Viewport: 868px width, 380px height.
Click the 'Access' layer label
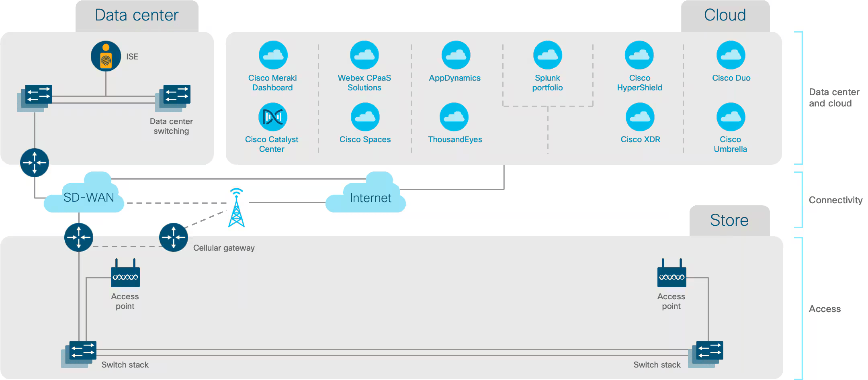coord(825,309)
